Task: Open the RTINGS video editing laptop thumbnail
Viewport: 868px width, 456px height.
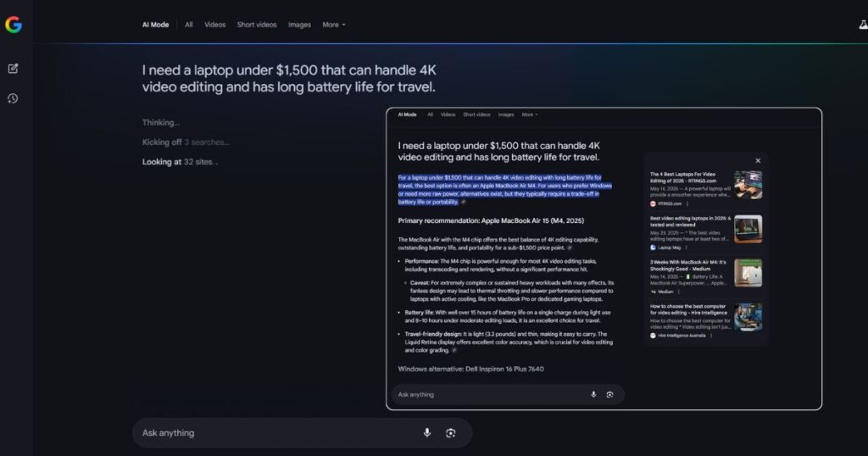Action: (x=748, y=185)
